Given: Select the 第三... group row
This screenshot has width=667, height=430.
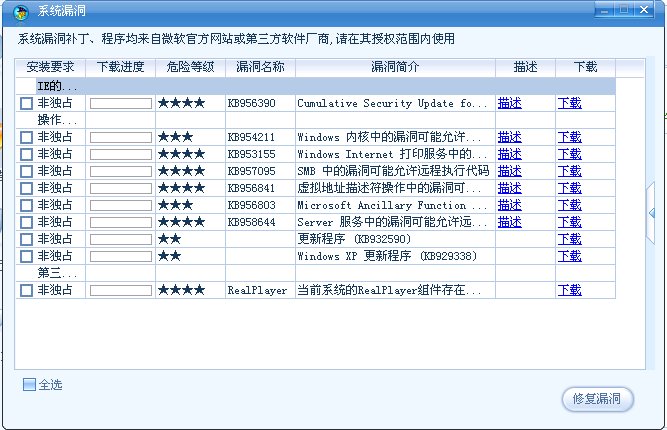Looking at the screenshot, I should click(316, 273).
